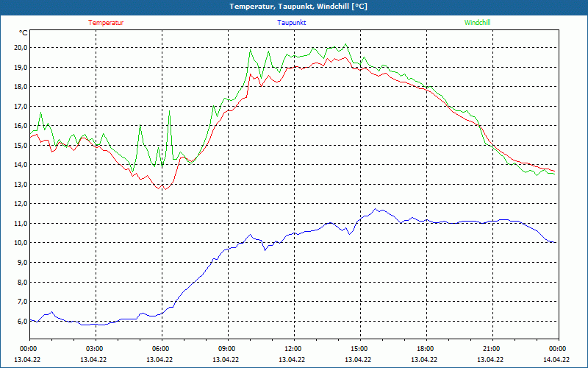Click the '19,0' y-axis value
588x368 pixels.
coord(21,67)
